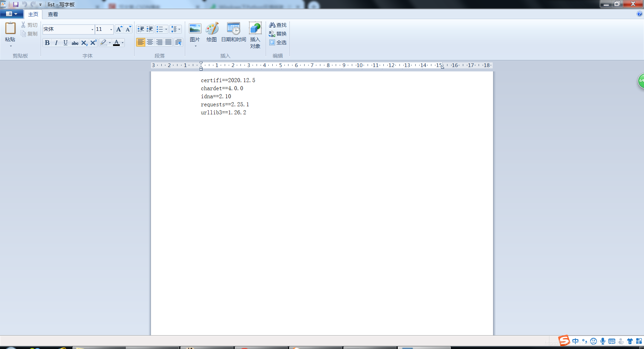644x349 pixels.
Task: Start a bulleted list
Action: pos(160,29)
